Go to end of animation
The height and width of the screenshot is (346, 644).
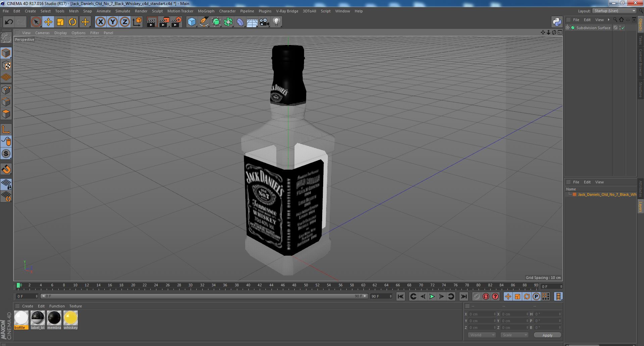point(463,296)
